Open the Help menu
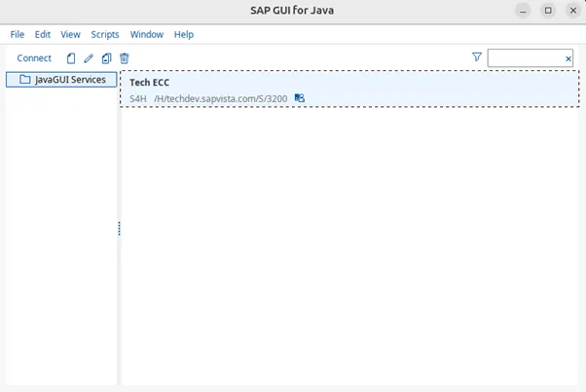The image size is (586, 392). [184, 35]
